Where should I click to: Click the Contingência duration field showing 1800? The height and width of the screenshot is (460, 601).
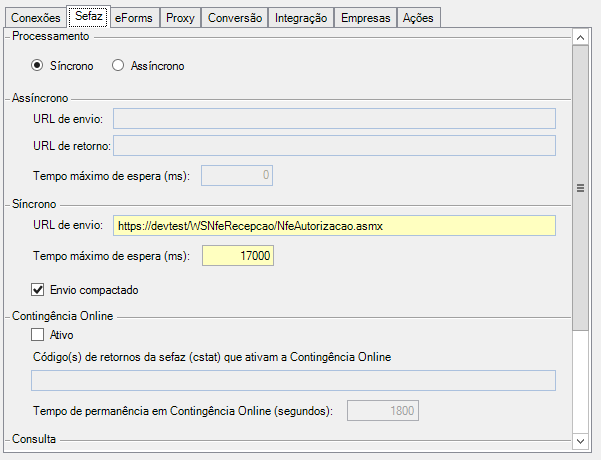(x=383, y=410)
